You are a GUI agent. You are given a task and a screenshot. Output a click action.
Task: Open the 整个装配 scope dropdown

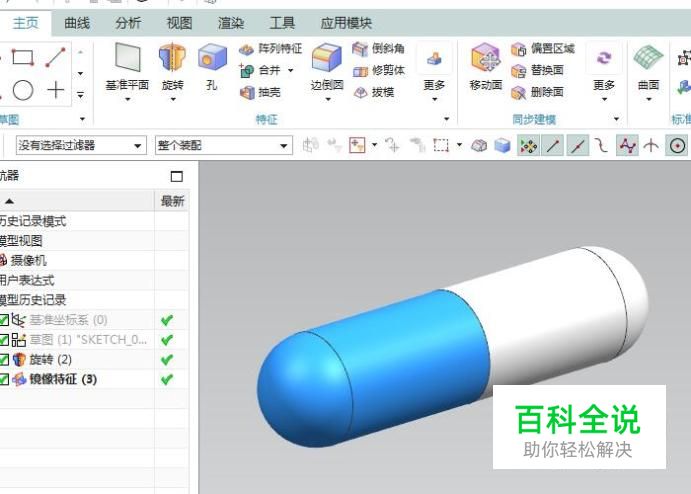coord(223,145)
